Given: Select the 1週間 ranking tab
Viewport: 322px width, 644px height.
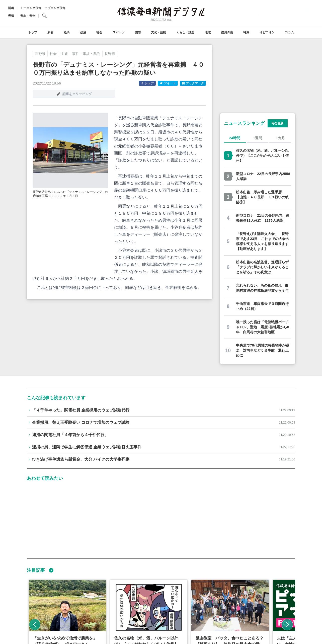Looking at the screenshot, I should click(x=257, y=138).
